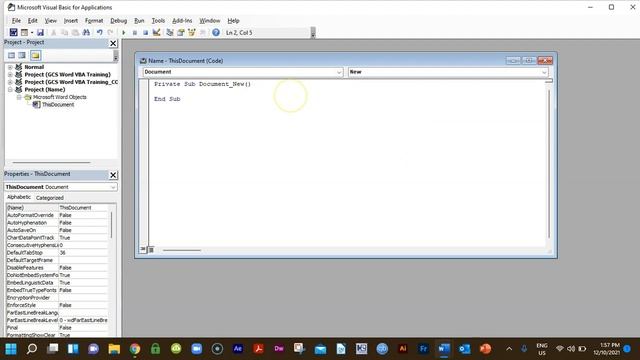Open the Insert menu
The image size is (640, 360).
point(71,20)
